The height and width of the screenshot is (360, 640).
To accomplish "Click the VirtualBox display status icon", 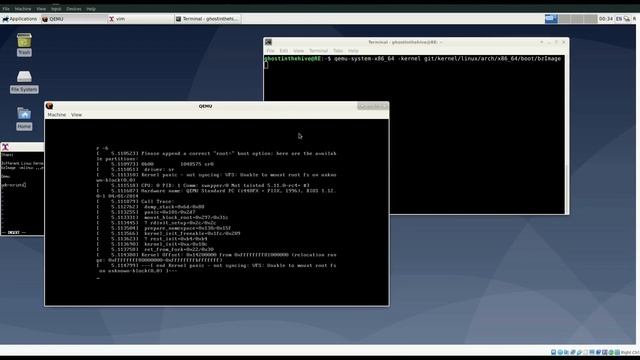I will point(592,352).
